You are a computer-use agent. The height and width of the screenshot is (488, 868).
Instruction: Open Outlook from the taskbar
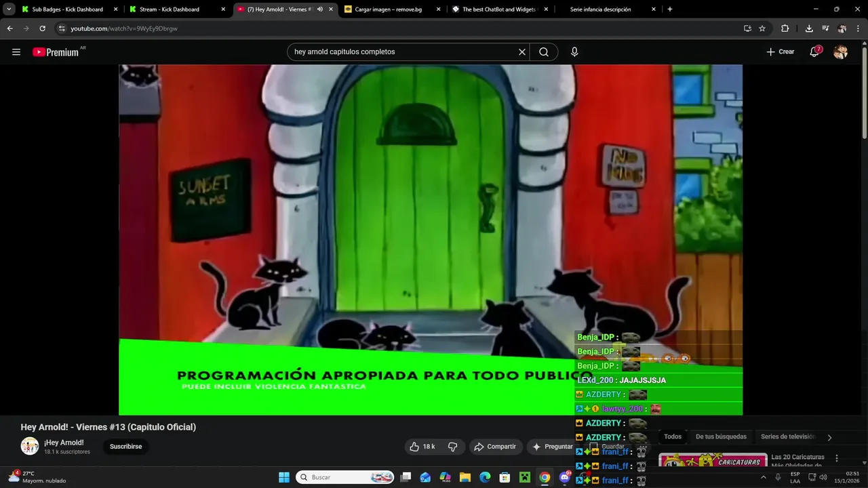coord(425,477)
